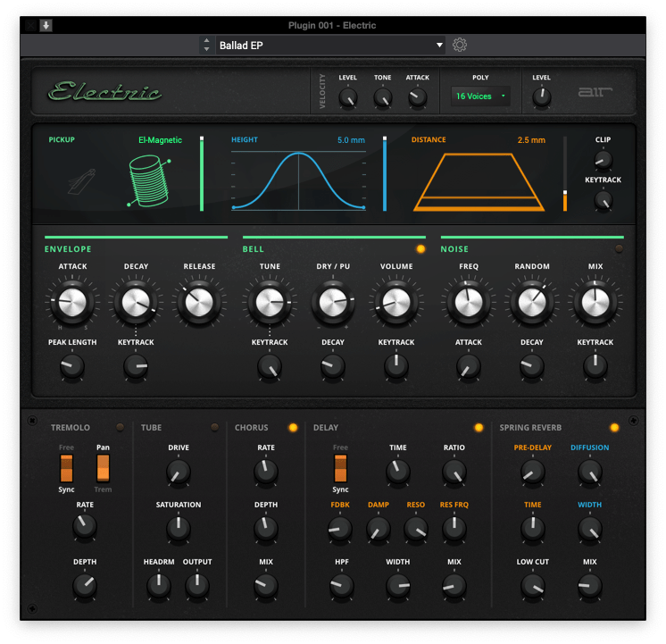Image resolution: width=666 pixels, height=644 pixels.
Task: Click the Envelope Attack knob
Action: click(x=72, y=303)
